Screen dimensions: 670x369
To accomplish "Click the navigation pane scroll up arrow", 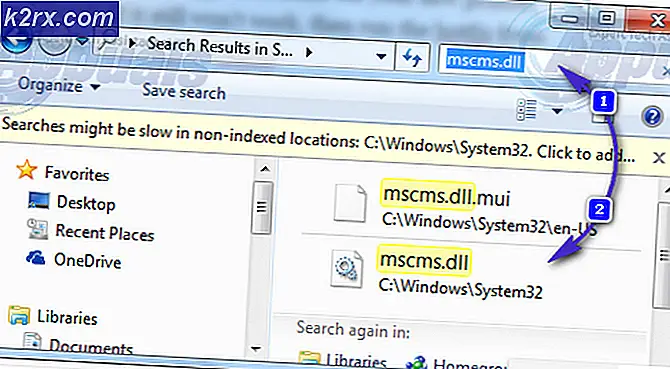I will click(x=265, y=169).
